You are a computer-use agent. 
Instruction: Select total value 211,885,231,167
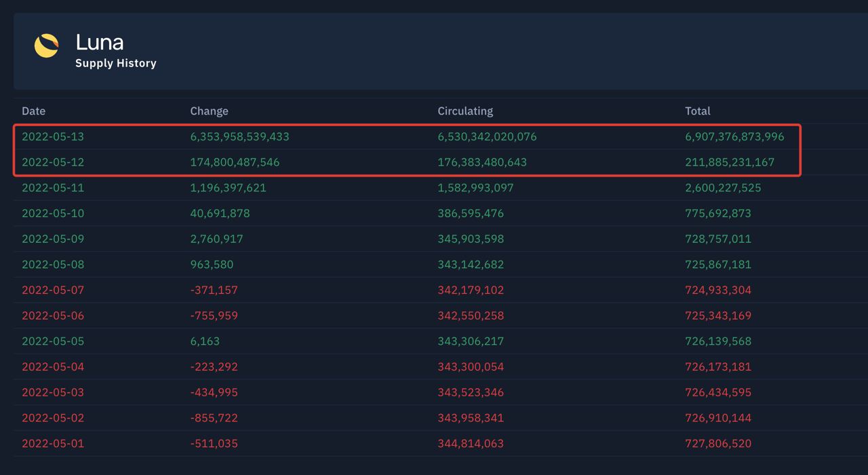tap(730, 162)
